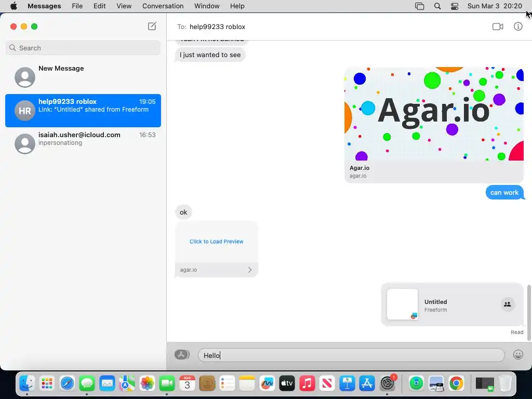Click the 'ok' message bubble
Viewport: 532px width, 399px height.
click(183, 212)
